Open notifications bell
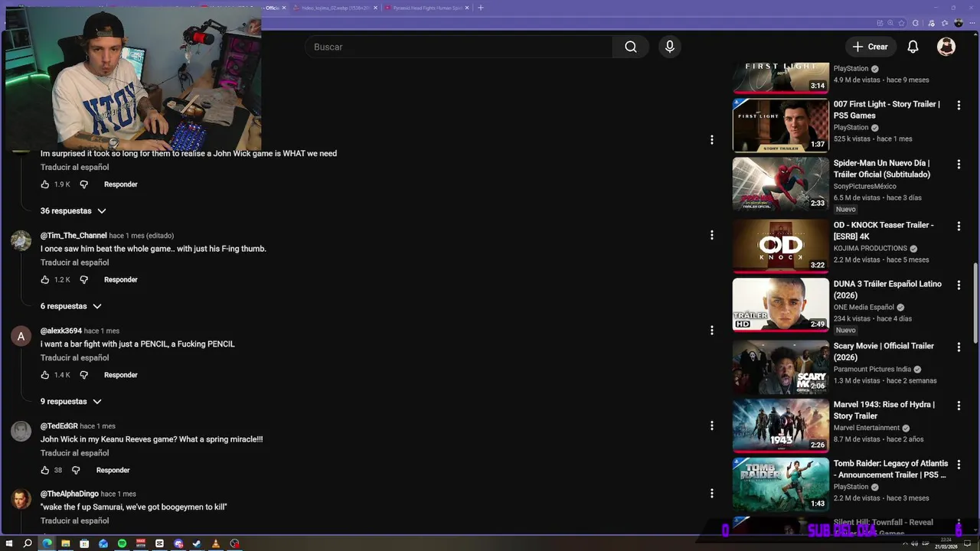 [x=913, y=47]
